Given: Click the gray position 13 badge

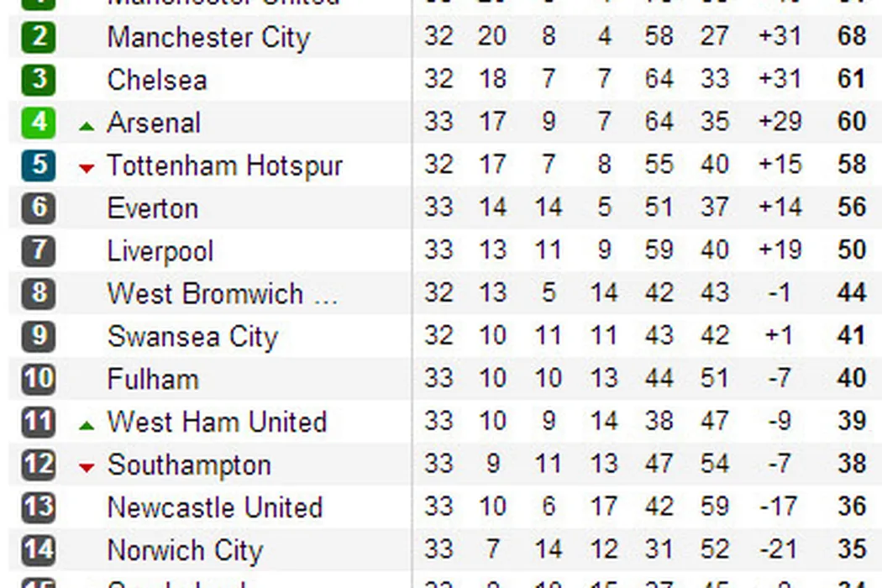Looking at the screenshot, I should [x=38, y=507].
